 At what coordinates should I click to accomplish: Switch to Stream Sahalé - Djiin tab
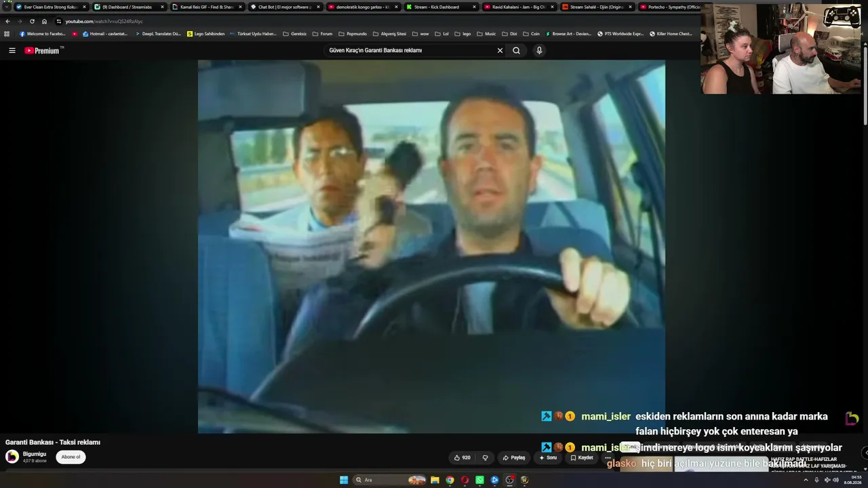[x=597, y=7]
